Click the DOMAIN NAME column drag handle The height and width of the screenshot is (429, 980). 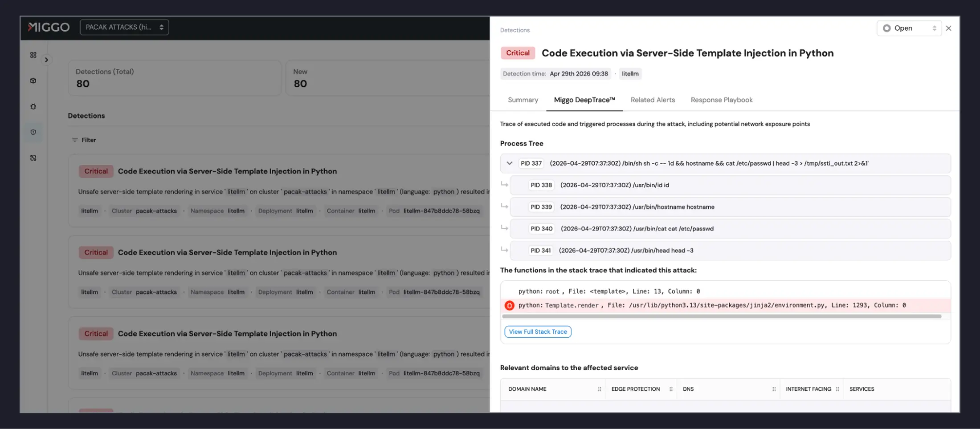click(x=600, y=389)
